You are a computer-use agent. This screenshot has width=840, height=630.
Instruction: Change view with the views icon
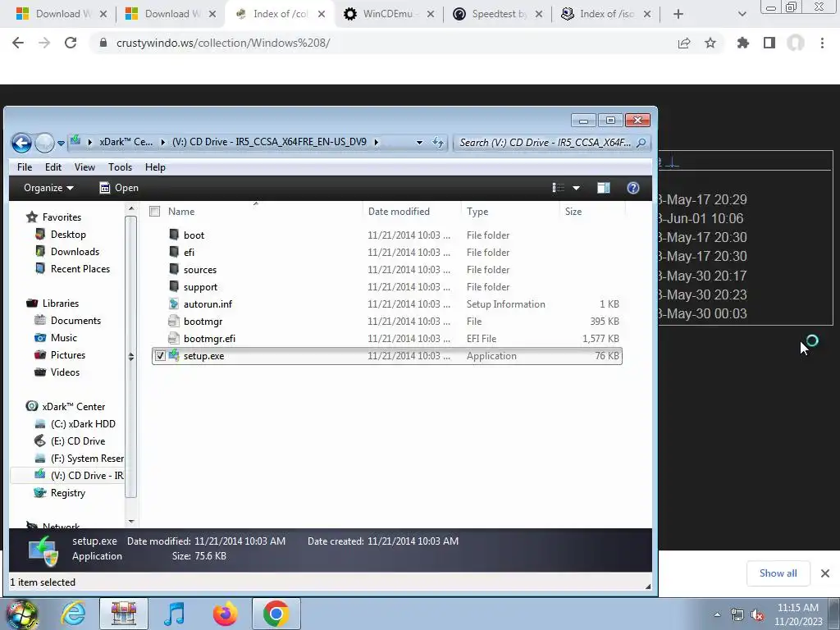[558, 188]
